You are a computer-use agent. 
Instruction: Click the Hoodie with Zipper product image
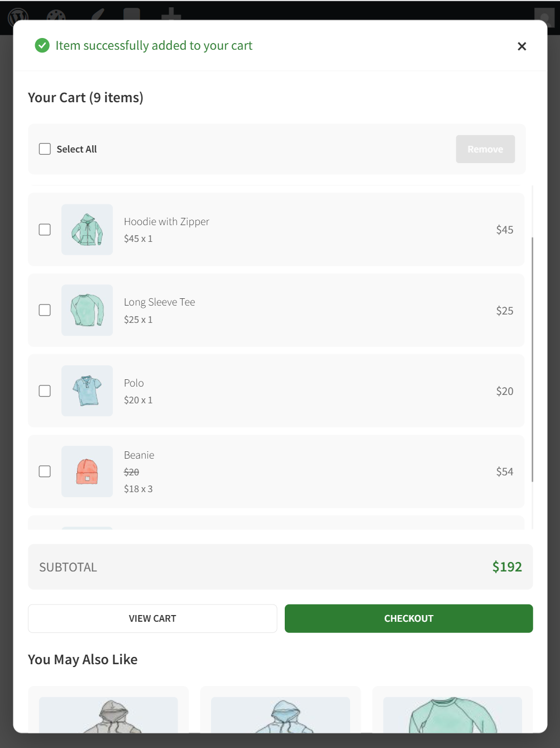coord(87,229)
